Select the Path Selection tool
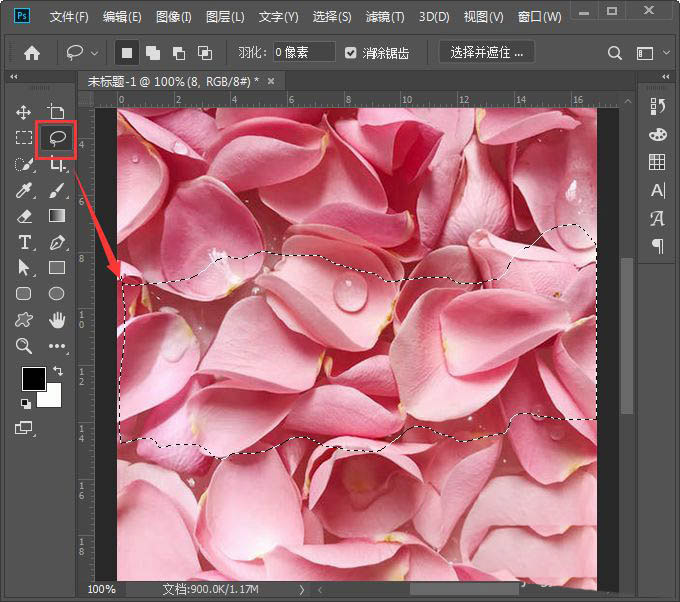The height and width of the screenshot is (602, 680). pos(24,268)
